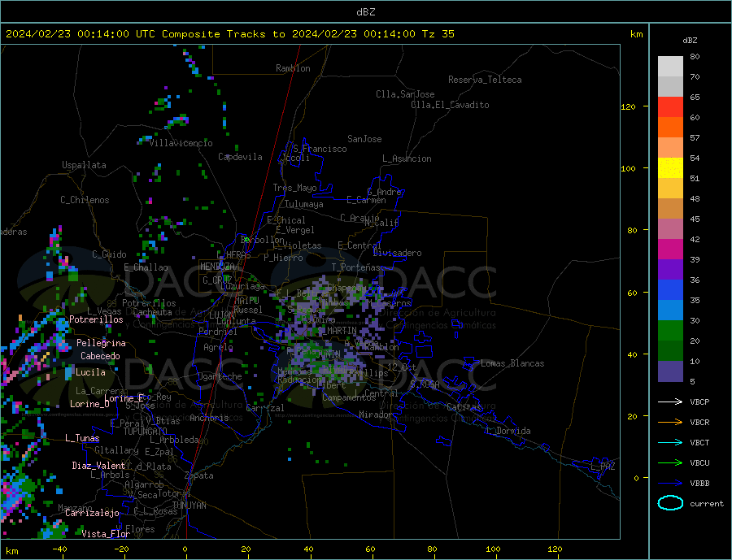Image resolution: width=732 pixels, height=560 pixels.
Task: Click the 'current' legend label
Action: pyautogui.click(x=707, y=504)
